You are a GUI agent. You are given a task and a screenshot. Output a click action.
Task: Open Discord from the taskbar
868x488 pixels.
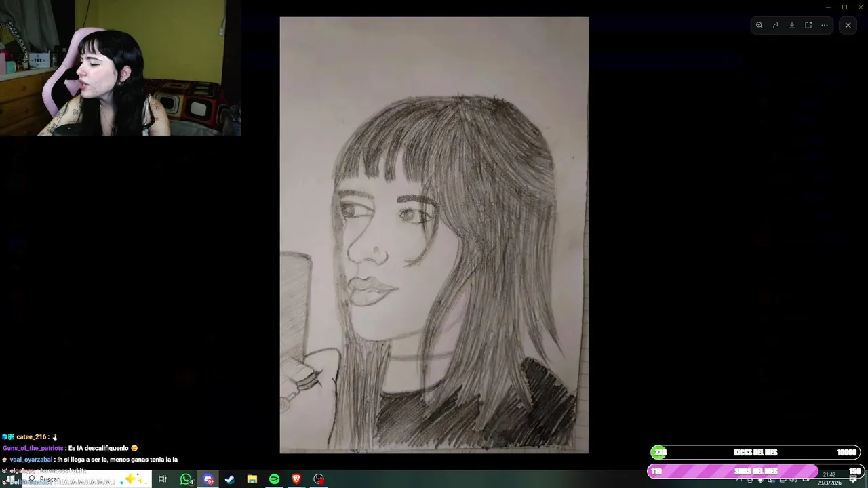click(208, 479)
